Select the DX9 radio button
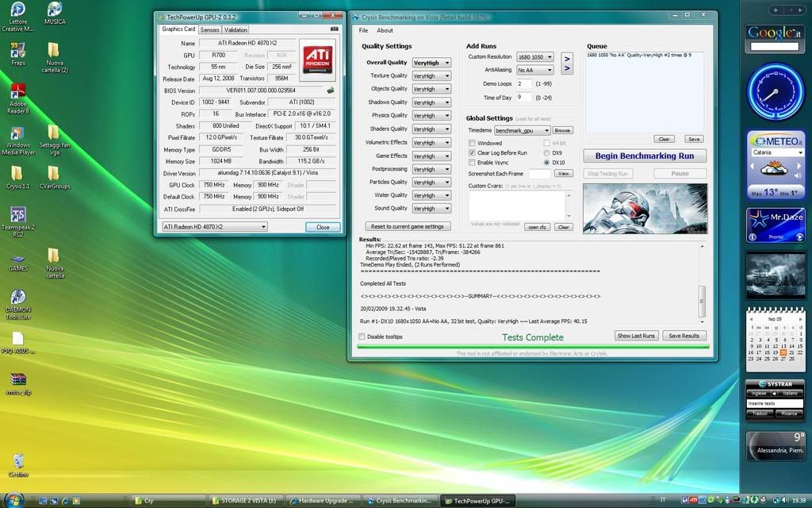The width and height of the screenshot is (812, 508). tap(547, 152)
